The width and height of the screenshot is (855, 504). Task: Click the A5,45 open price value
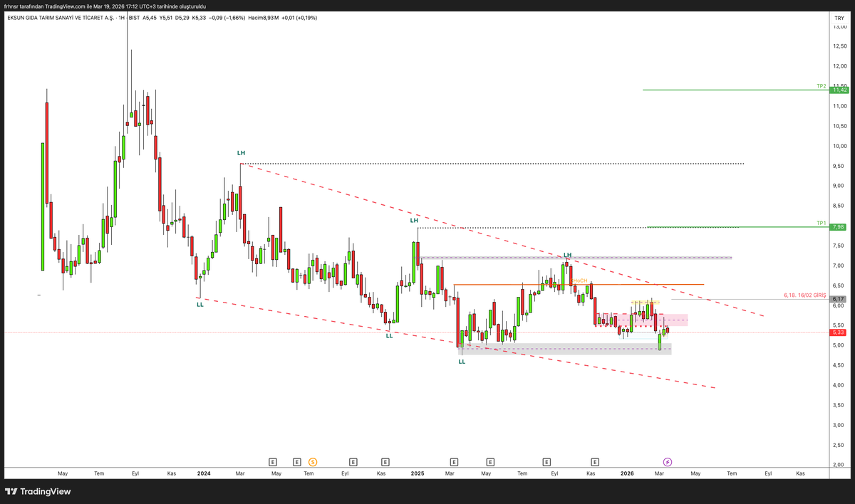[150, 18]
